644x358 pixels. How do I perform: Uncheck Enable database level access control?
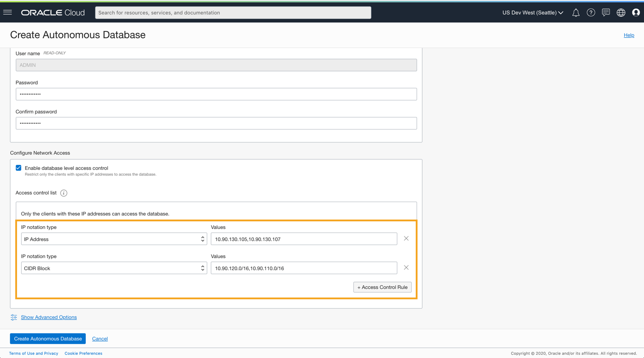pos(18,168)
